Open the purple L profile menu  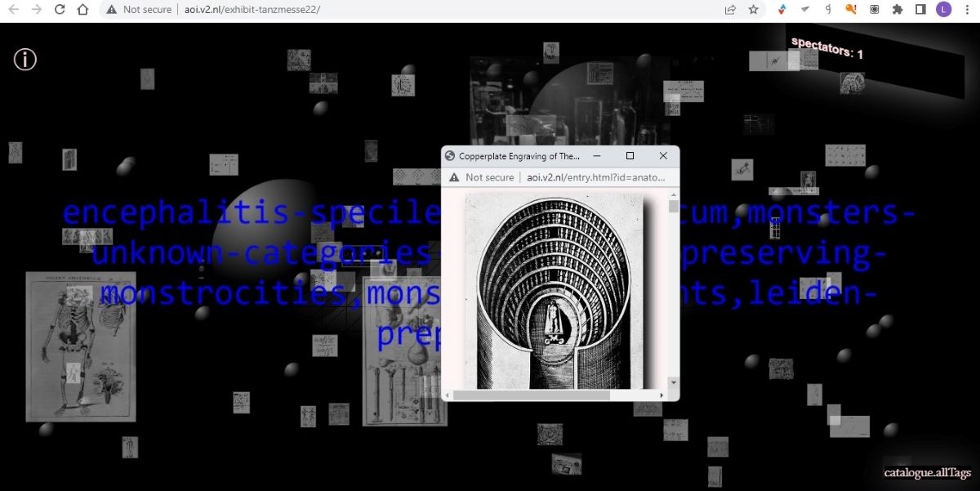coord(944,10)
